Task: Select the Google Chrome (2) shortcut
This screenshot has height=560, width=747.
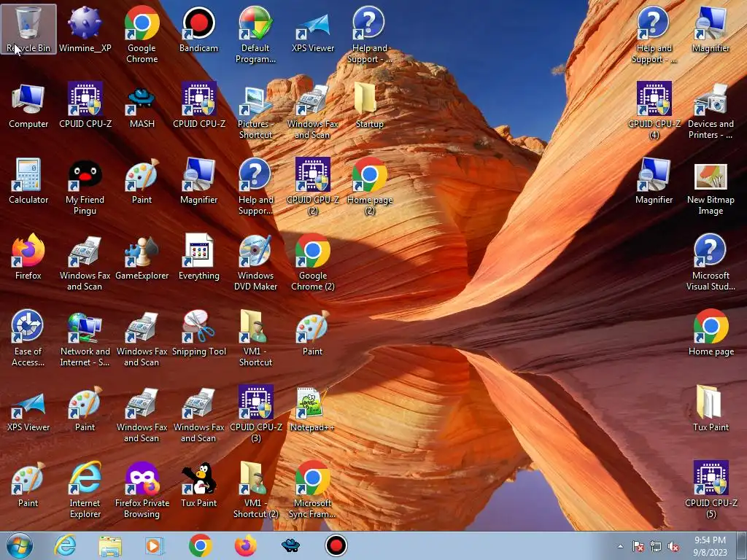Action: point(312,262)
